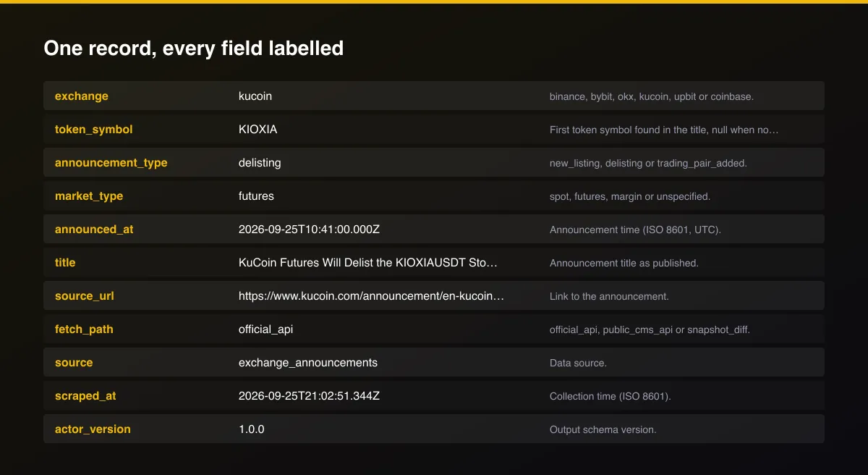Click the 'new_listing, delisting or trading_pair_added.' description
This screenshot has width=868, height=475.
click(x=648, y=163)
